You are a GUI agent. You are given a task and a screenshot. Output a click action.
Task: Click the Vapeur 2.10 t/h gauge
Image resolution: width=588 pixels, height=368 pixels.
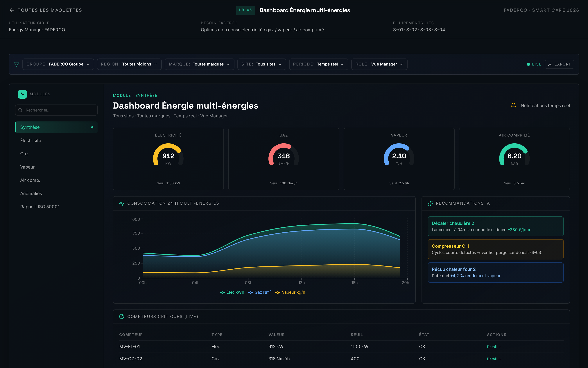[399, 155]
